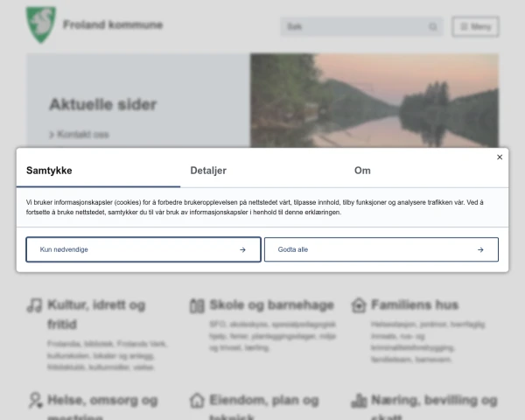Image resolution: width=525 pixels, height=420 pixels.
Task: Switch to the Detaljer tab
Action: pyautogui.click(x=208, y=171)
